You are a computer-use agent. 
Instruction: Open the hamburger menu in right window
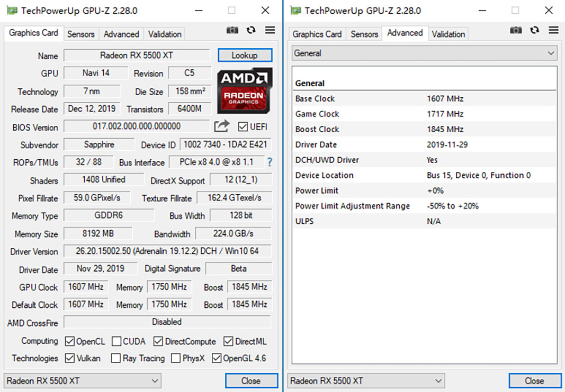553,30
